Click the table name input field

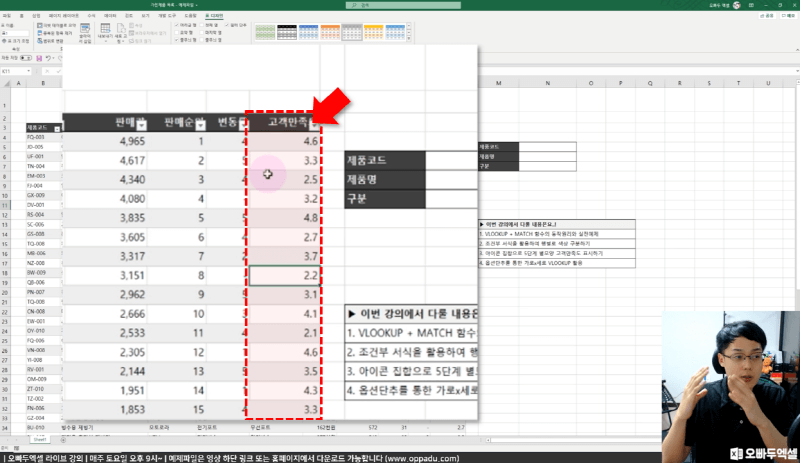(x=15, y=33)
